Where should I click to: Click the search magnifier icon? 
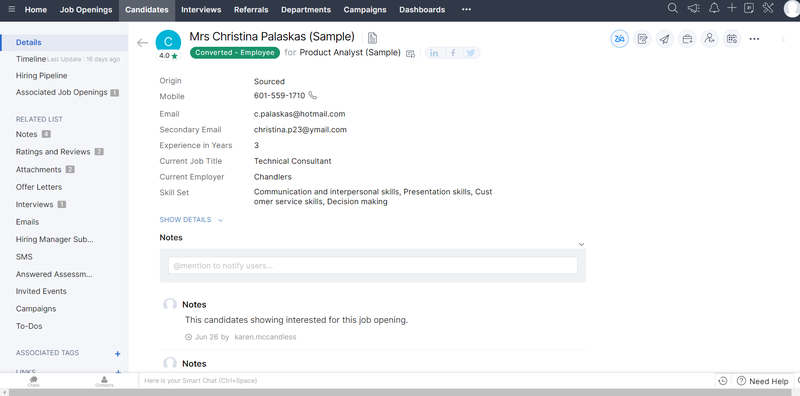point(673,8)
